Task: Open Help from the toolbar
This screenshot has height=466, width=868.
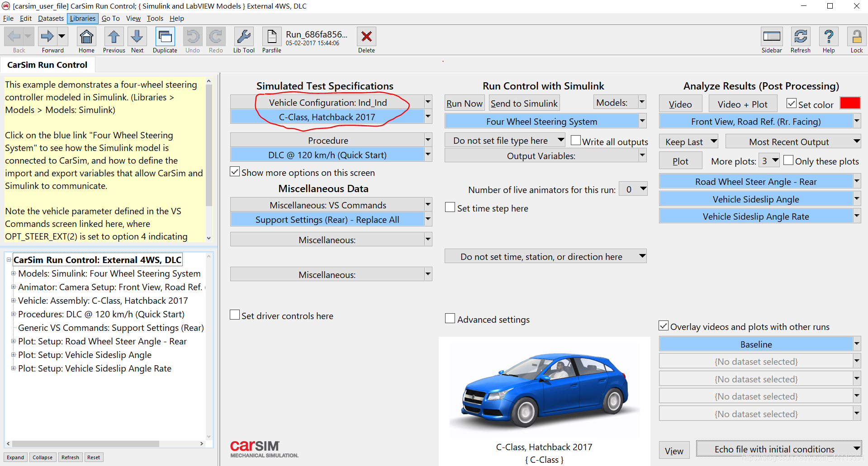Action: point(829,36)
